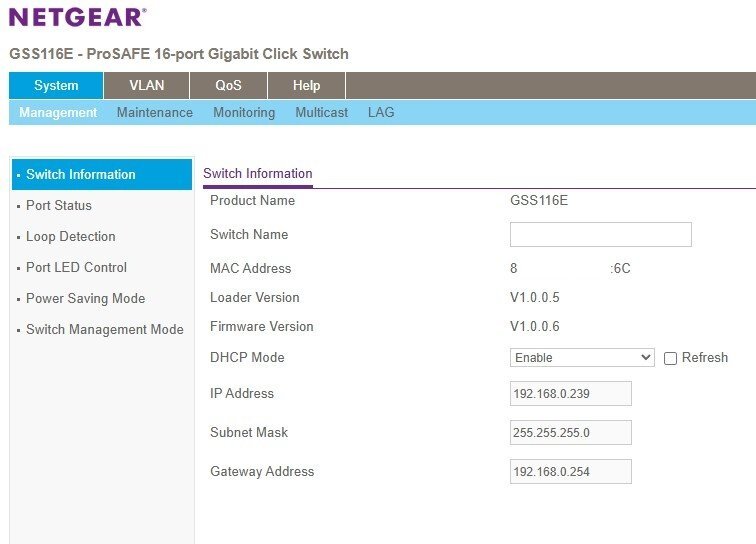The width and height of the screenshot is (756, 544).
Task: Select the Management submenu
Action: [58, 112]
